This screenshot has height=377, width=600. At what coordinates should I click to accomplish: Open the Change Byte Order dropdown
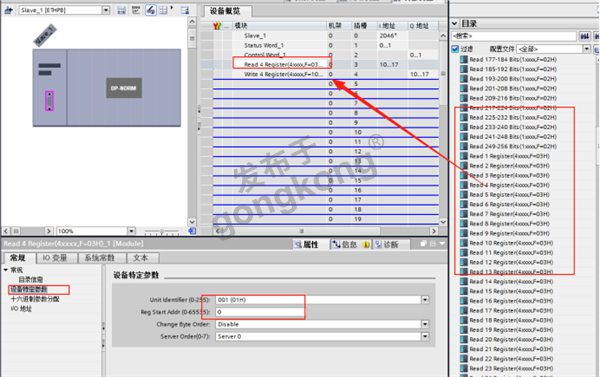425,324
